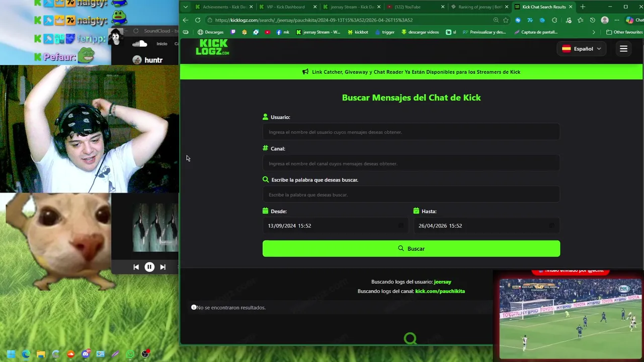The image size is (644, 362).
Task: Go back in browser history
Action: (186, 20)
